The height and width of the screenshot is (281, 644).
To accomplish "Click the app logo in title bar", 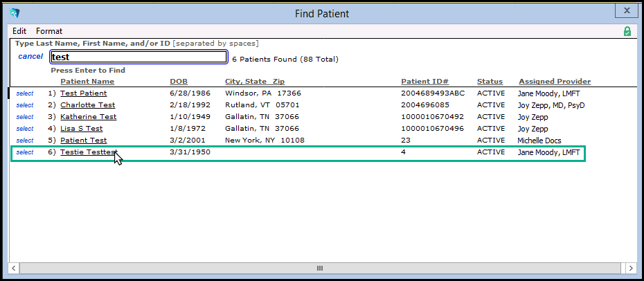I will [15, 12].
